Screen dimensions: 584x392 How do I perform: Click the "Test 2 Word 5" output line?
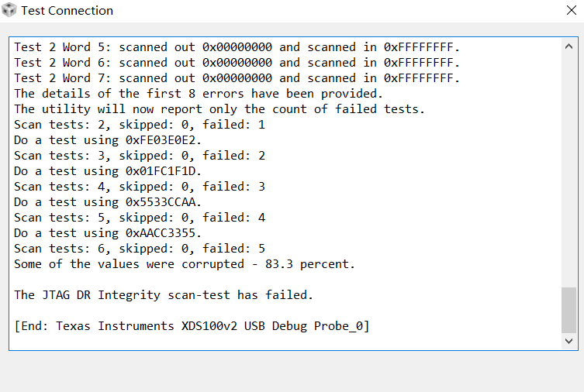(x=237, y=47)
